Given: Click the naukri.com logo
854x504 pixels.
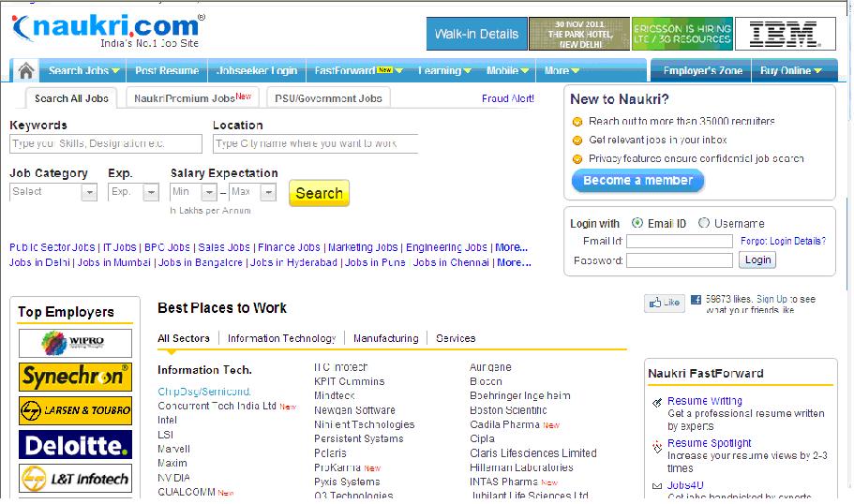Looking at the screenshot, I should click(x=108, y=29).
